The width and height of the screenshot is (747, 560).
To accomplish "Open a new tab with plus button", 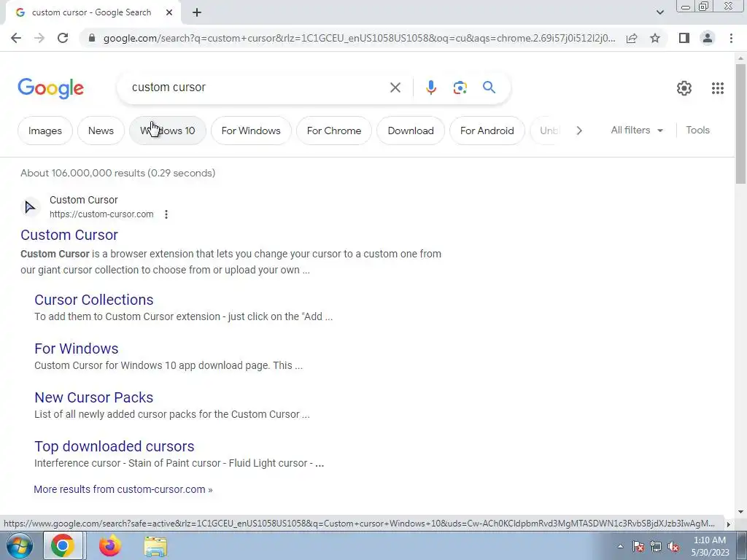I will [x=197, y=12].
